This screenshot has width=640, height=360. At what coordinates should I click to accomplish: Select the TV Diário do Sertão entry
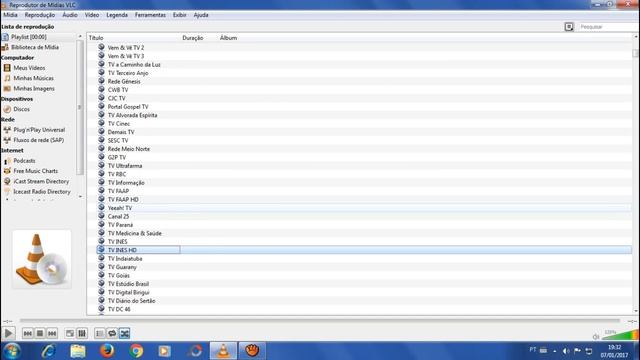pyautogui.click(x=131, y=301)
